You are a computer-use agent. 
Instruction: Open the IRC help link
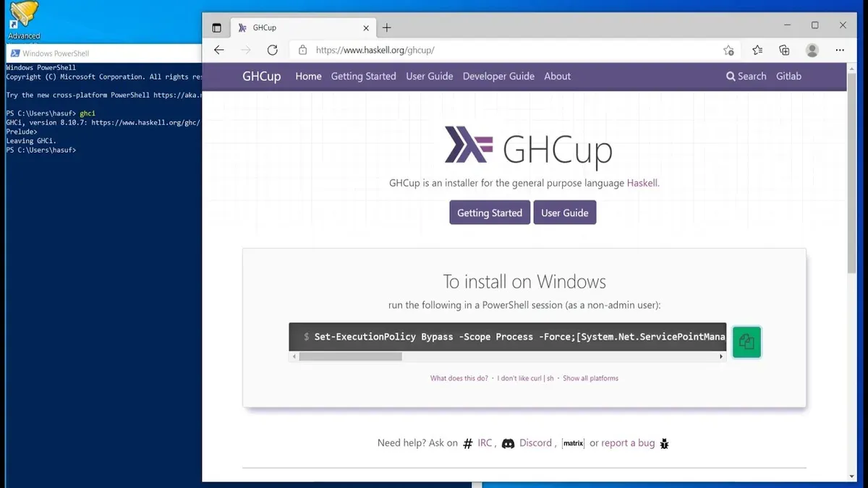pyautogui.click(x=485, y=443)
